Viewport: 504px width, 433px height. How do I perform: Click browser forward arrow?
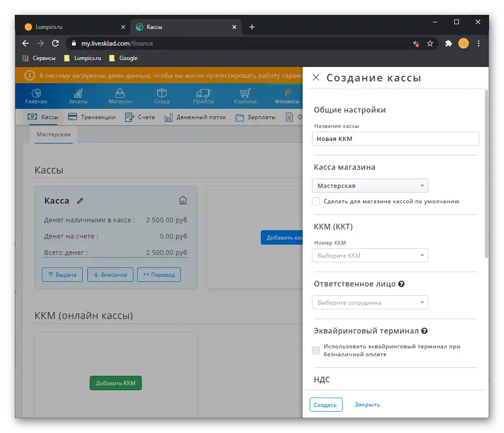(x=40, y=43)
